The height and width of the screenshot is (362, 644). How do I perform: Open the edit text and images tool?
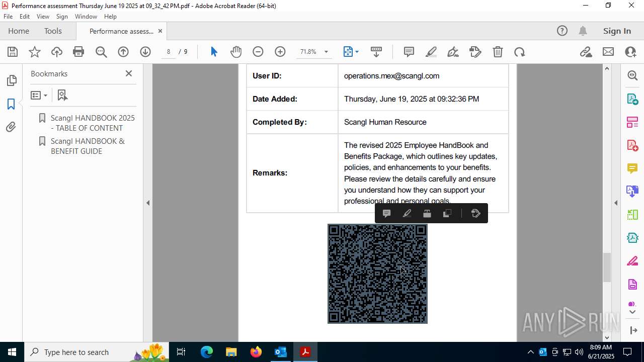(475, 52)
